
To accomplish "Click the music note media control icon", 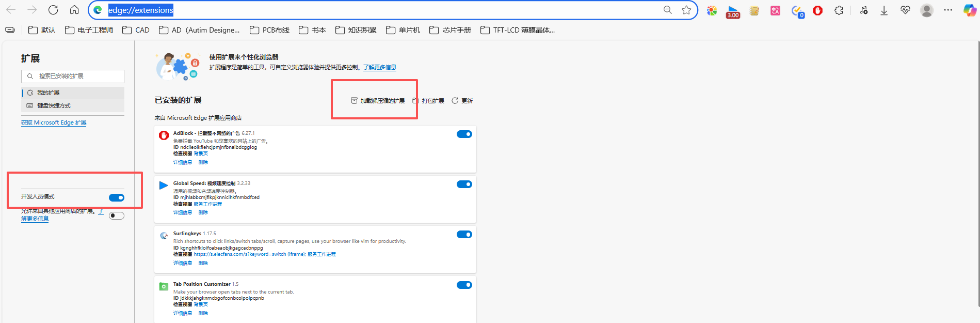I will 863,10.
